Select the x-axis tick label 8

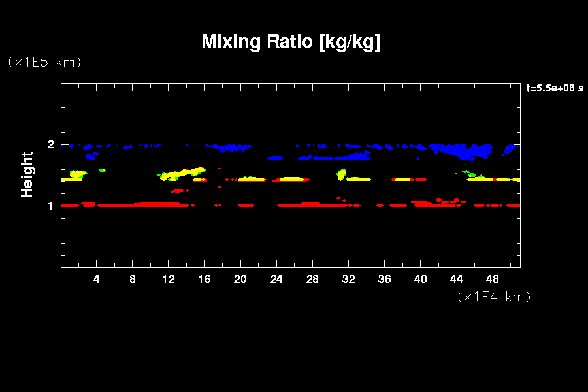pos(133,279)
